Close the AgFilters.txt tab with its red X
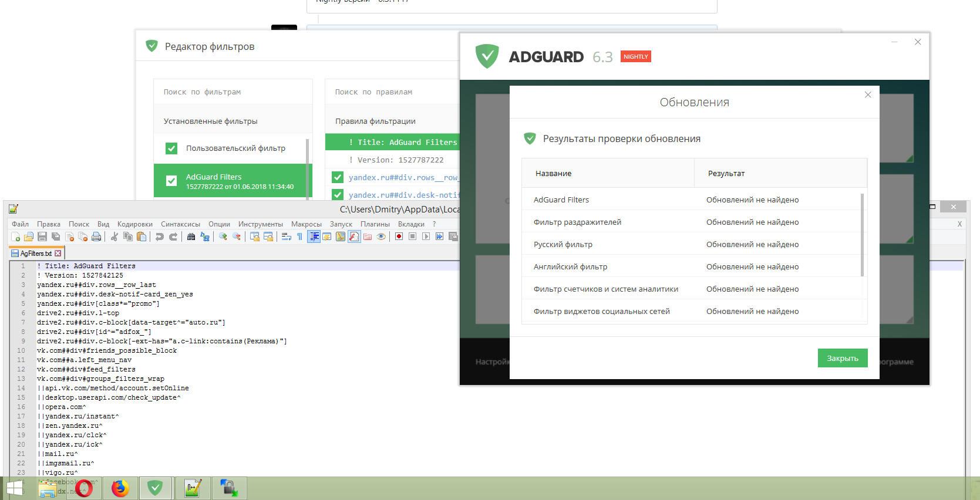This screenshot has width=980, height=500. 58,254
